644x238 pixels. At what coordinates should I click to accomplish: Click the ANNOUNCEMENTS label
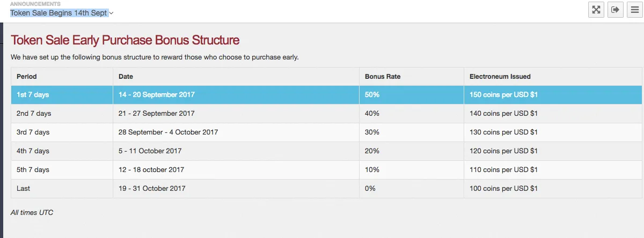click(35, 4)
